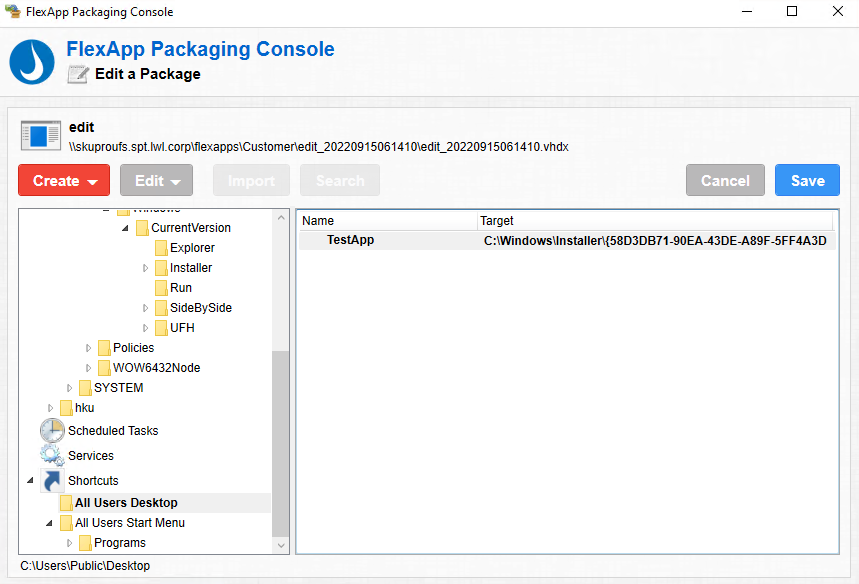Expand the Policies tree node

88,348
